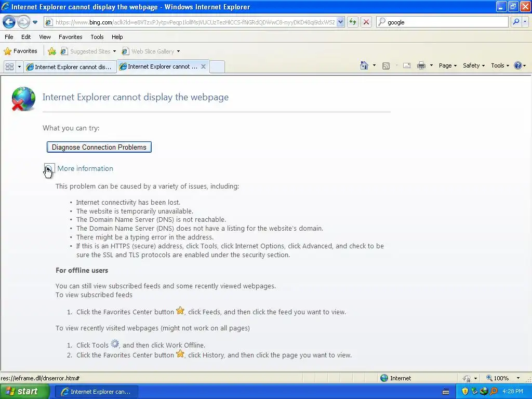The height and width of the screenshot is (399, 532).
Task: Open the Edit menu
Action: coord(26,37)
